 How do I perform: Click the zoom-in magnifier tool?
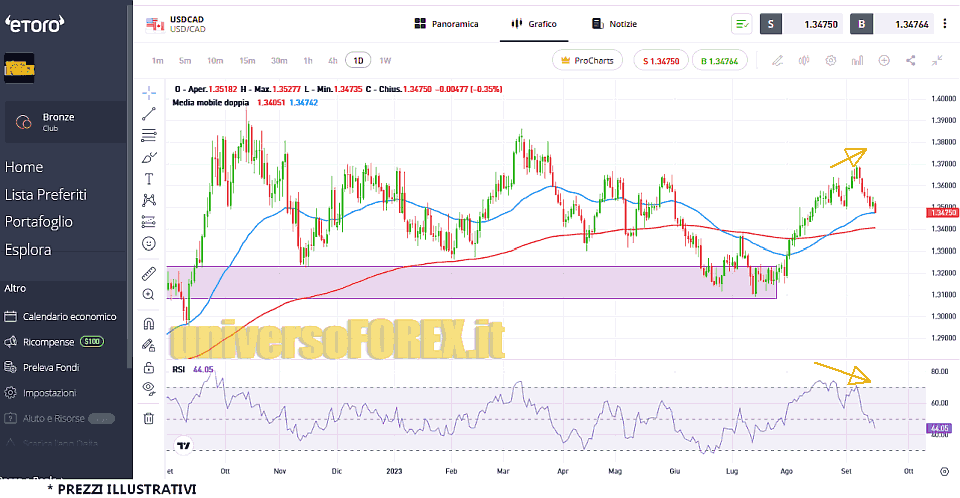(149, 294)
